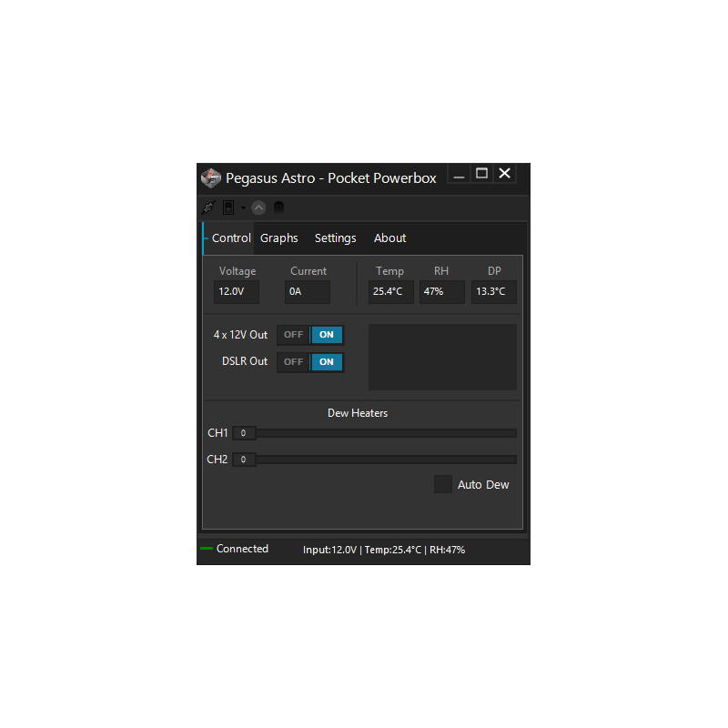728x728 pixels.
Task: Click the CH1 dew heater slider track
Action: (x=382, y=433)
